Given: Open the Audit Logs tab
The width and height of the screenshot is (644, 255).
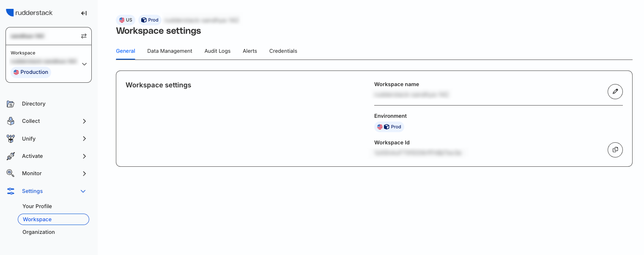Looking at the screenshot, I should pos(217,51).
